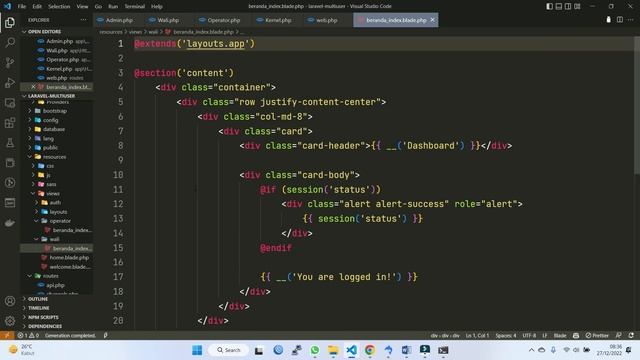Open the Selection menu
Image resolution: width=640 pixels, height=360 pixels.
tap(59, 6)
